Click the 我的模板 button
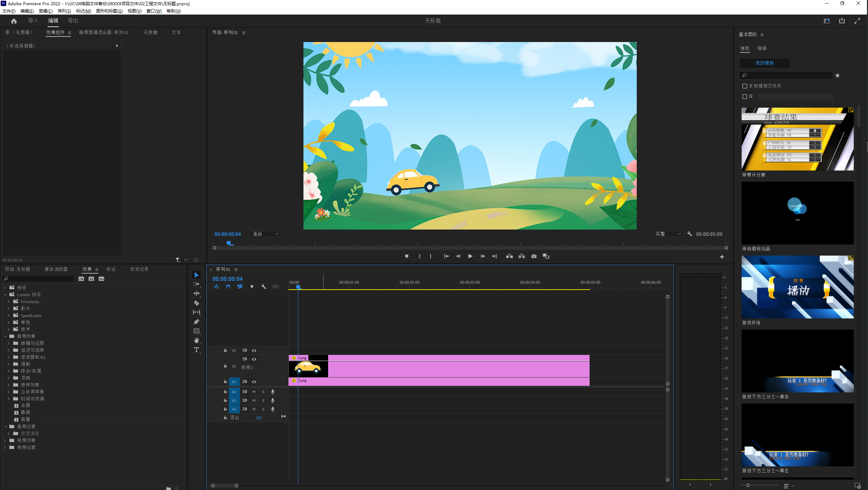The image size is (868, 490). pyautogui.click(x=764, y=63)
